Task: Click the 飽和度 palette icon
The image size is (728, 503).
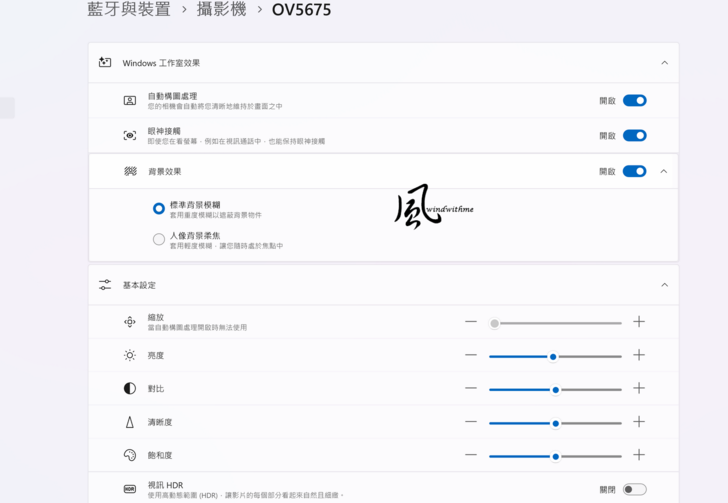Action: (130, 455)
